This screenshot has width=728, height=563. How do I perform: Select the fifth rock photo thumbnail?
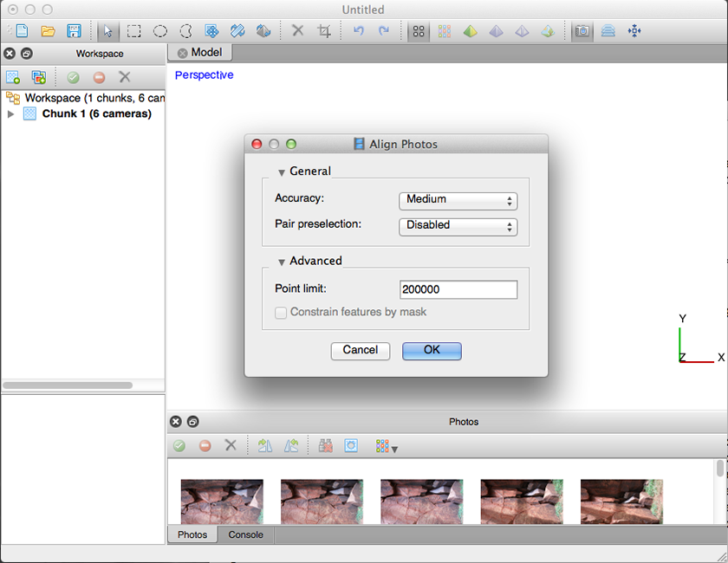(x=621, y=502)
